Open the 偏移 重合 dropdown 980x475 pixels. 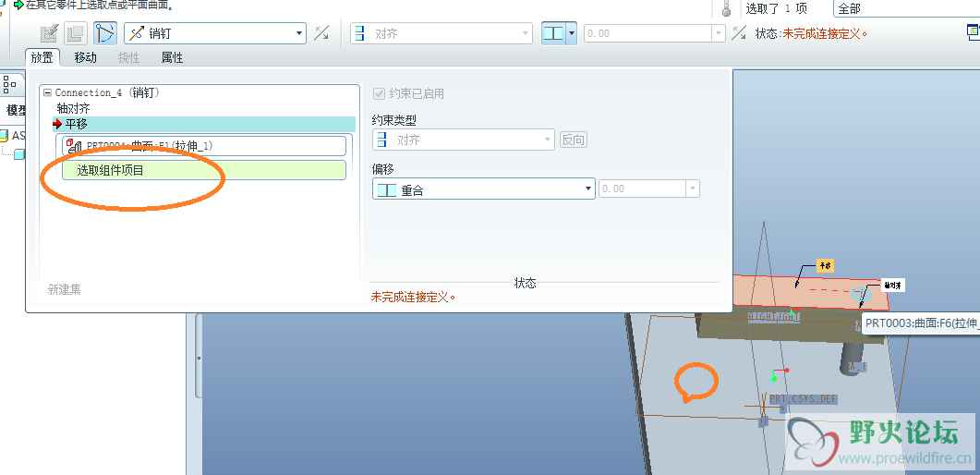pyautogui.click(x=483, y=189)
